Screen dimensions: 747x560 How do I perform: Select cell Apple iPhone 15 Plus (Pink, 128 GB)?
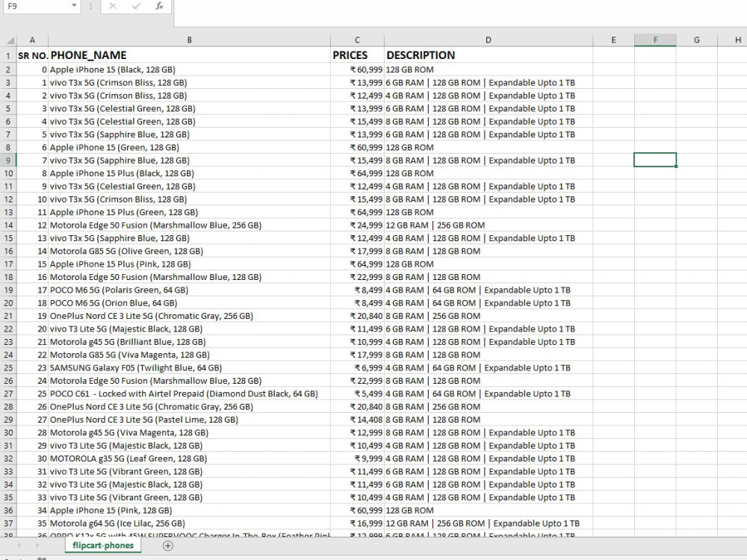click(x=189, y=264)
